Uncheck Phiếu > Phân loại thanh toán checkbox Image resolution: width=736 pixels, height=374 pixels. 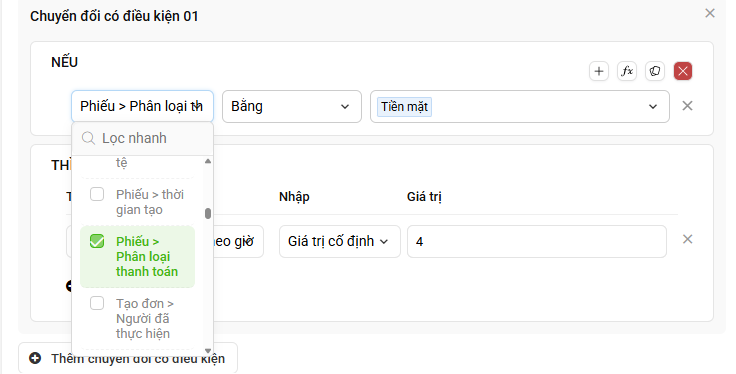pyautogui.click(x=97, y=241)
